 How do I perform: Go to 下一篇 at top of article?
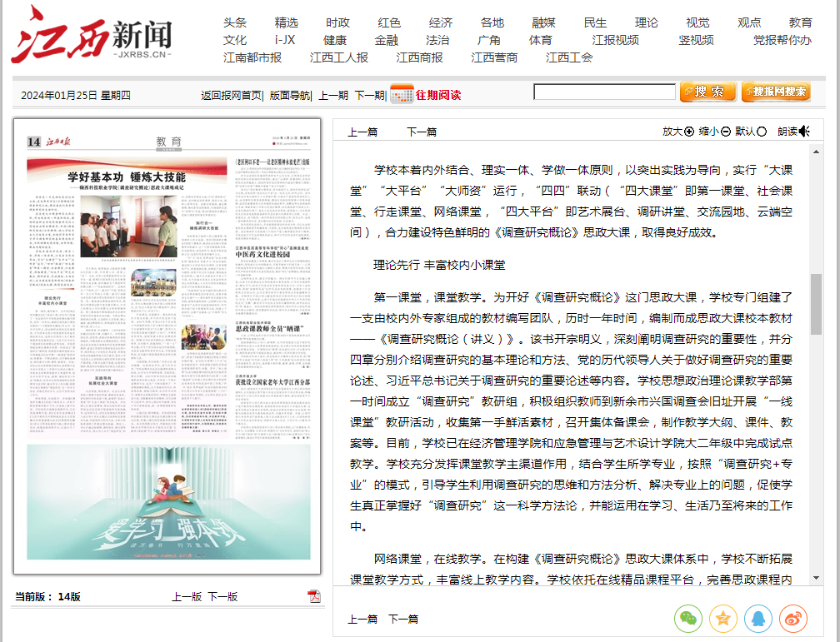tap(421, 132)
